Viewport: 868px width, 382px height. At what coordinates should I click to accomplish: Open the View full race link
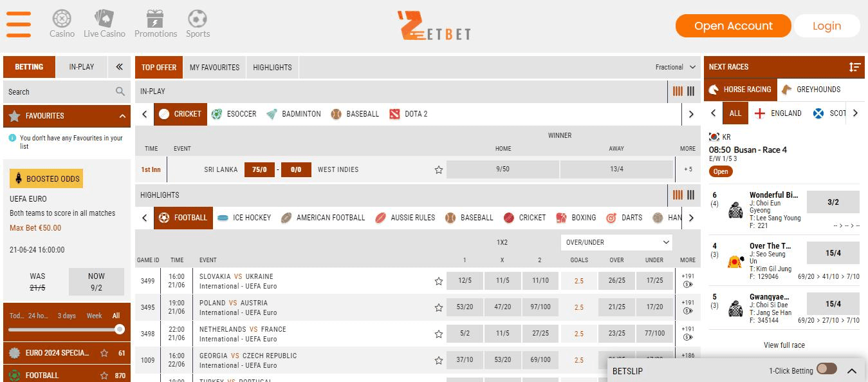click(784, 345)
